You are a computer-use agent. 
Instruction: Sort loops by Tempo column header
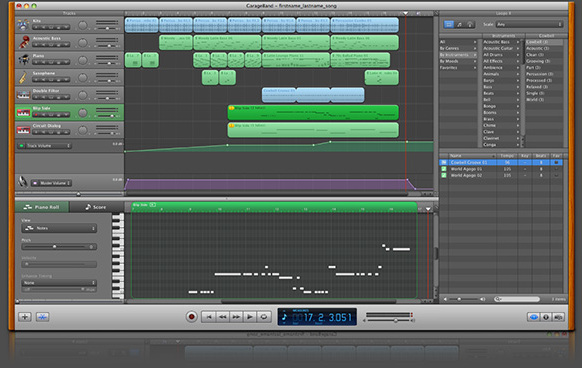coord(507,156)
